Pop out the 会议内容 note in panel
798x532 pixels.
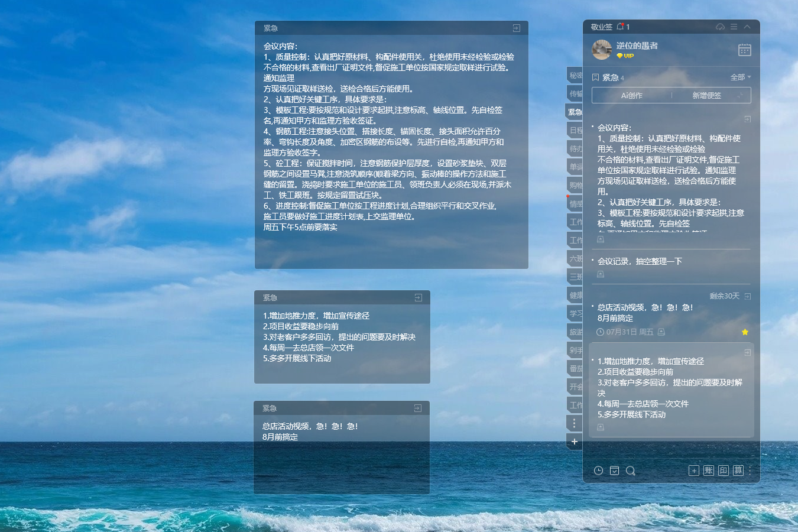(x=747, y=119)
